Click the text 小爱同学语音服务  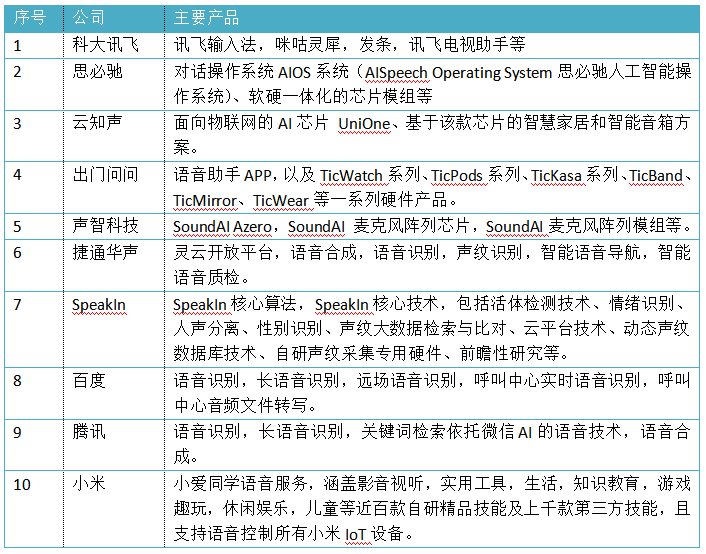pos(240,484)
